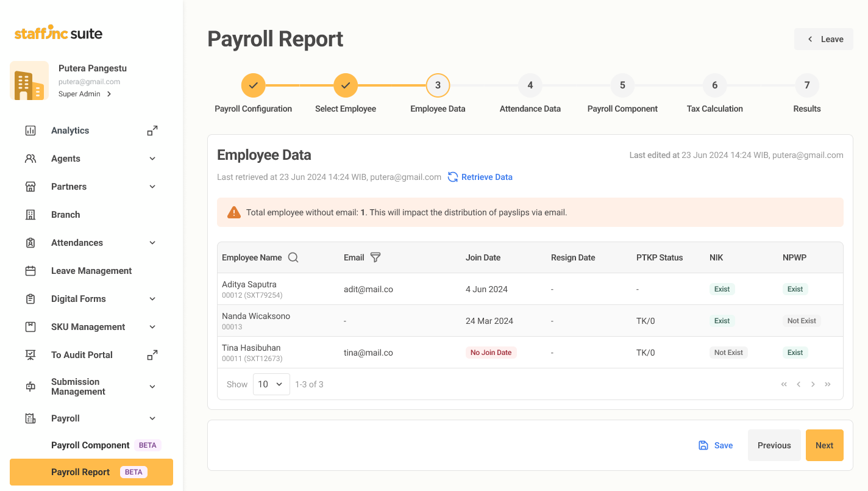Click the Email column filter icon
This screenshot has height=491, width=868.
(x=375, y=257)
